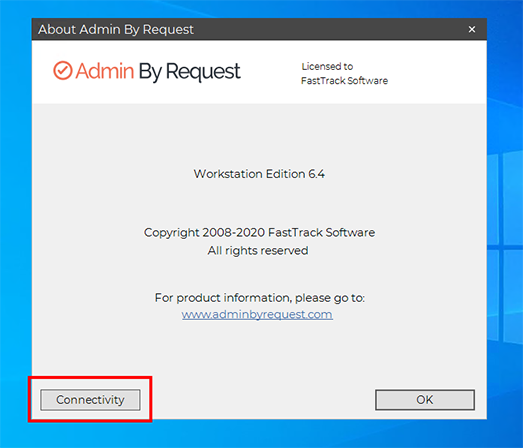Click the "Copyright 2008-2020 FastTrack Software" line

click(259, 233)
